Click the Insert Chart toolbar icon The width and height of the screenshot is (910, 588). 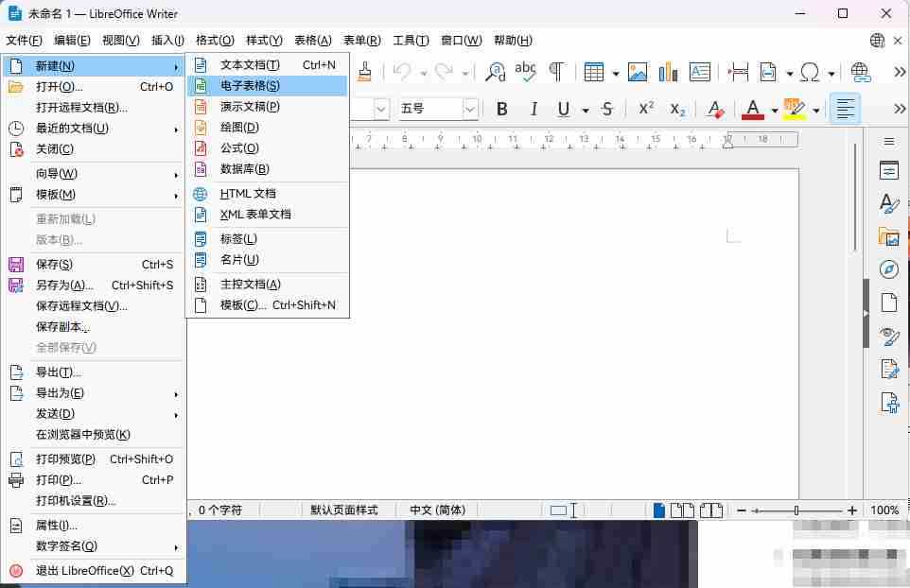(x=668, y=72)
